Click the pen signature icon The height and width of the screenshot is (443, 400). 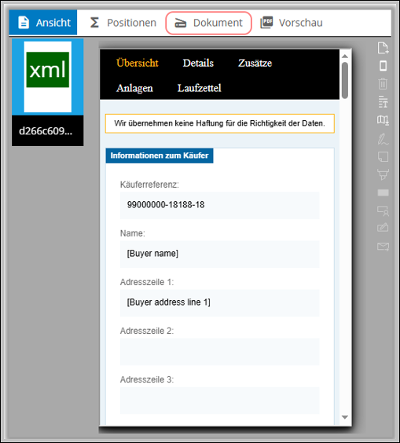tap(383, 139)
